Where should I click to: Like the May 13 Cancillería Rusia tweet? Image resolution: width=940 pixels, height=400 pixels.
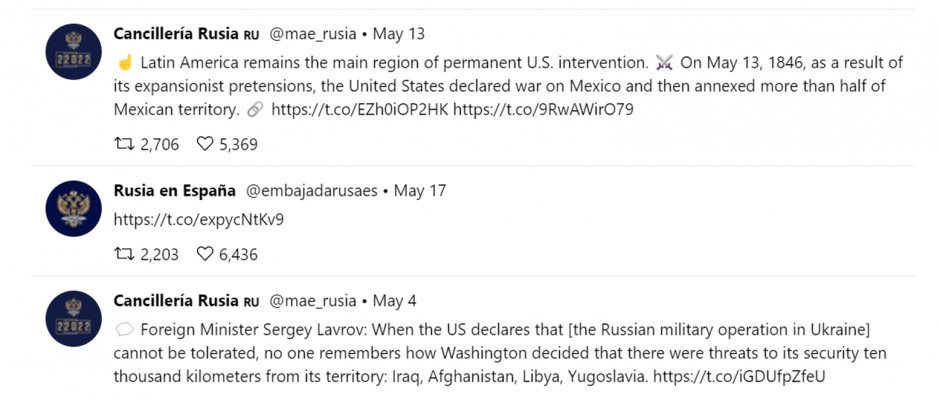205,144
